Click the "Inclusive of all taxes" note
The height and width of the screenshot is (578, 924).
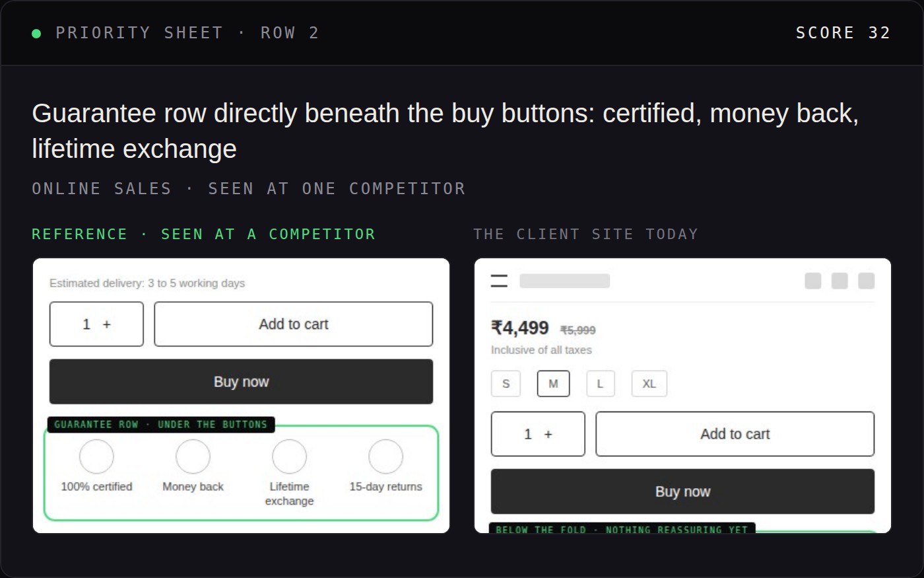coord(541,350)
